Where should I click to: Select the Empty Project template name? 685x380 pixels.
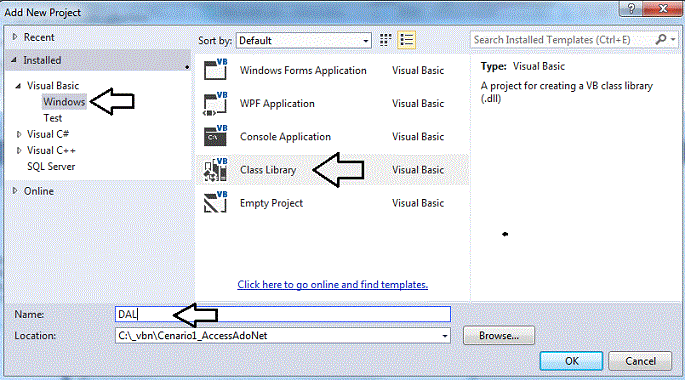[271, 203]
